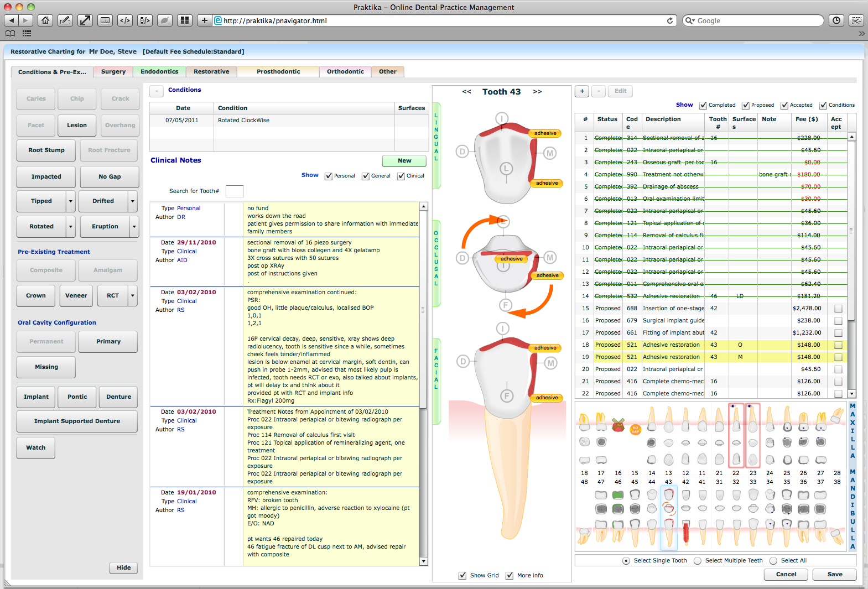Image resolution: width=868 pixels, height=589 pixels.
Task: Click the New clinical note button
Action: [404, 161]
